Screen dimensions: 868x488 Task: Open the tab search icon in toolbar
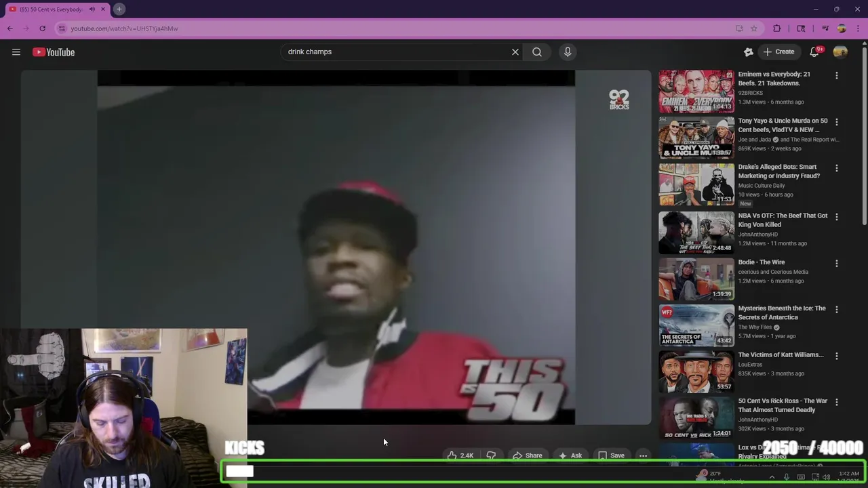[x=801, y=28]
